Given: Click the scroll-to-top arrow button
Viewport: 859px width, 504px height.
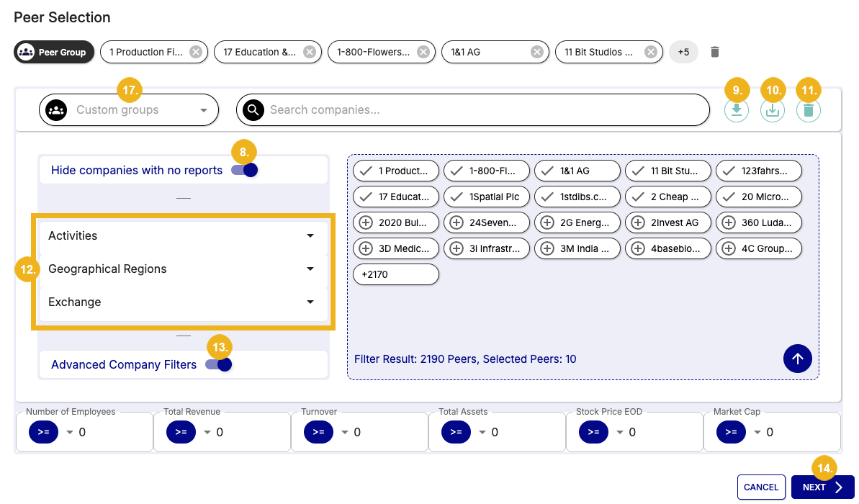Looking at the screenshot, I should pos(797,359).
